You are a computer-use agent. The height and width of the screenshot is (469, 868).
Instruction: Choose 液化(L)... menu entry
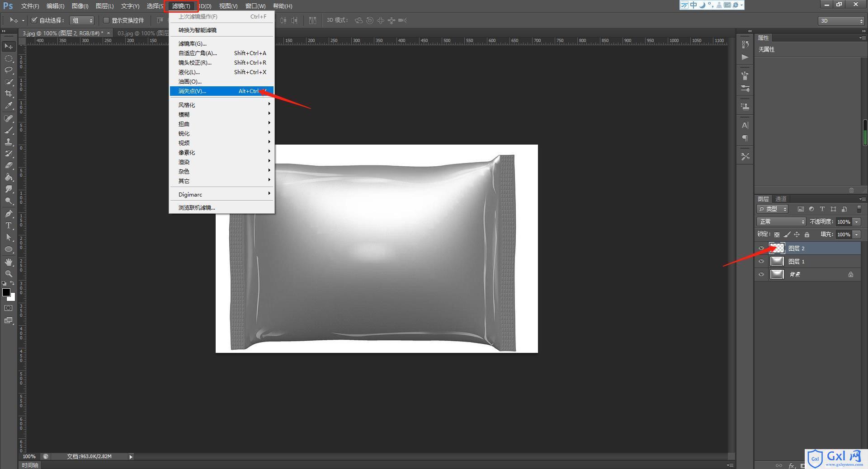point(222,72)
